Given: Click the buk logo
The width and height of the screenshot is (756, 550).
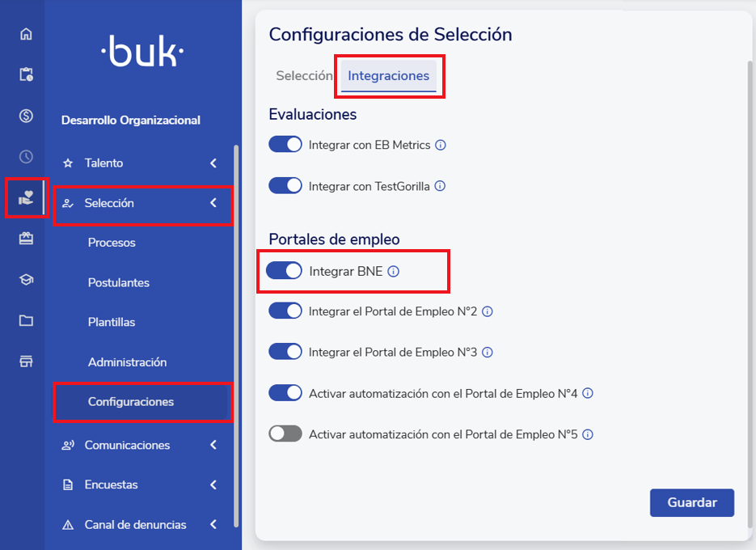Looking at the screenshot, I should [x=142, y=53].
